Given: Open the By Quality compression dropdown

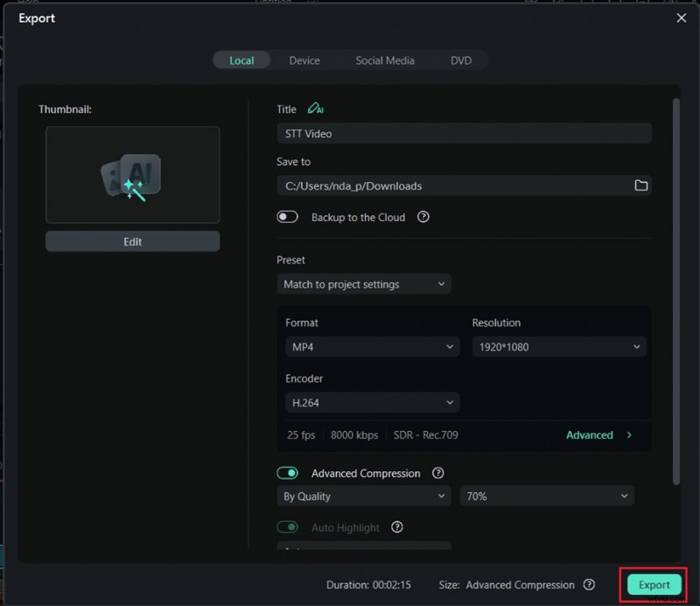Looking at the screenshot, I should coord(363,496).
